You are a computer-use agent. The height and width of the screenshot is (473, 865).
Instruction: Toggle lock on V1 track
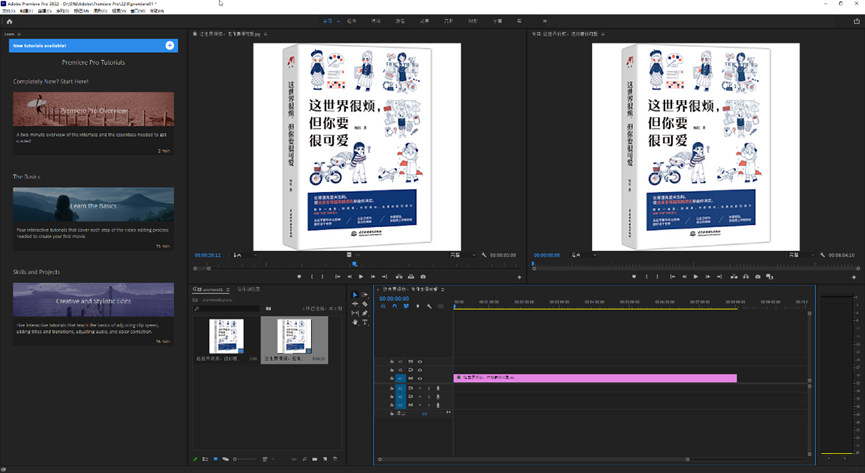point(392,378)
